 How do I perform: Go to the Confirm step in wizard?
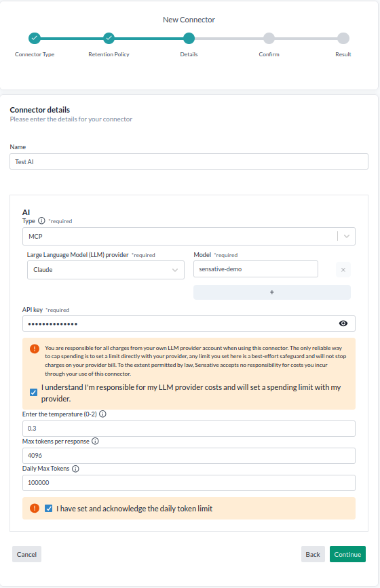[269, 38]
